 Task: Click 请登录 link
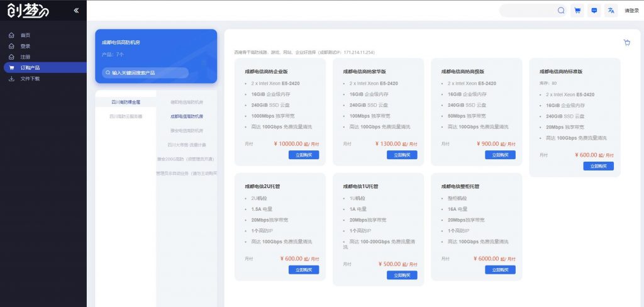tap(631, 11)
